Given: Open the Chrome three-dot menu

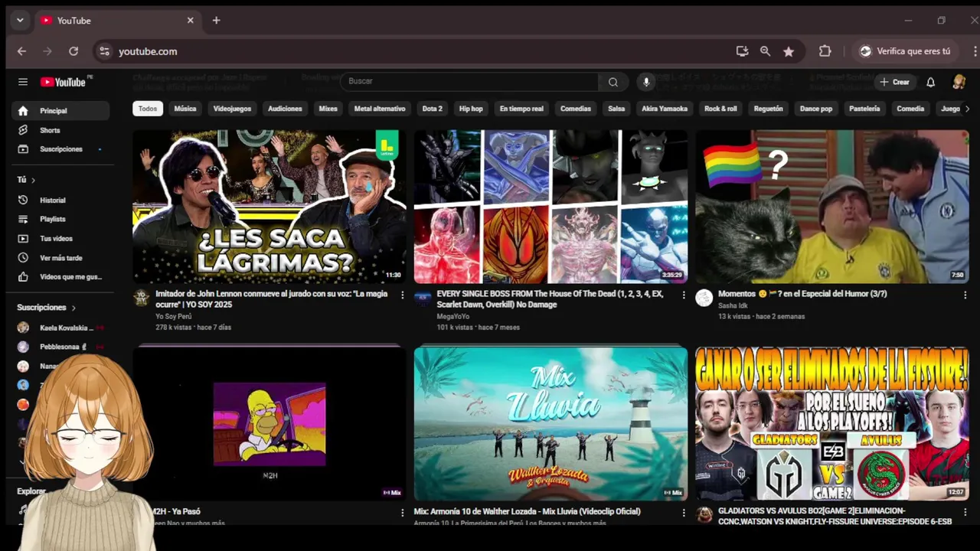Looking at the screenshot, I should (x=975, y=51).
